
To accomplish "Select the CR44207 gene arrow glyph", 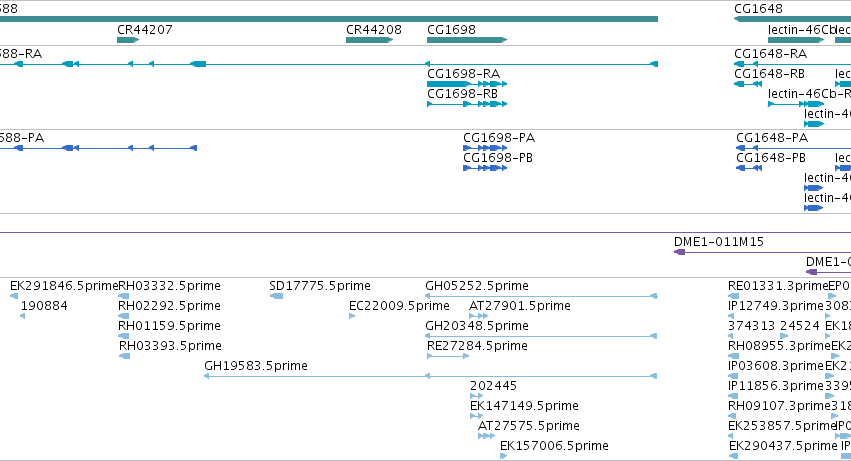I will point(128,40).
